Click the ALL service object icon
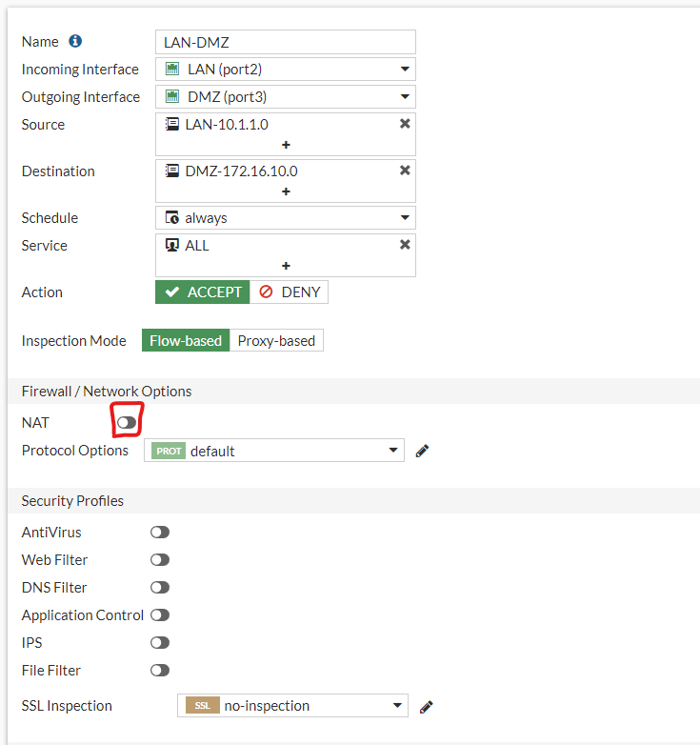Screen dimensions: 700x745 point(172,245)
